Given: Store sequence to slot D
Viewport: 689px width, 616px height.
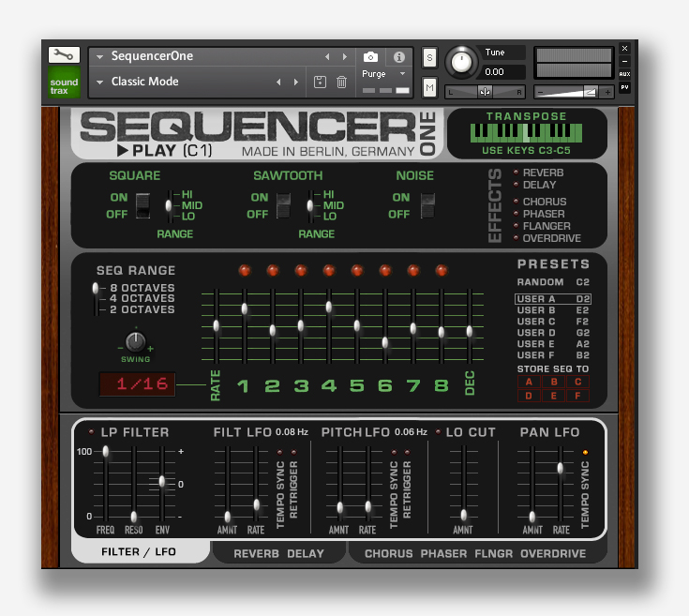Looking at the screenshot, I should [x=529, y=396].
